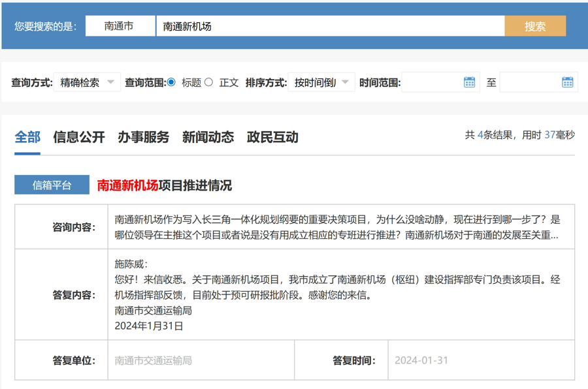Expand the 精确检索 query mode dropdown
Viewport: 588px width, 389px height.
(x=87, y=82)
